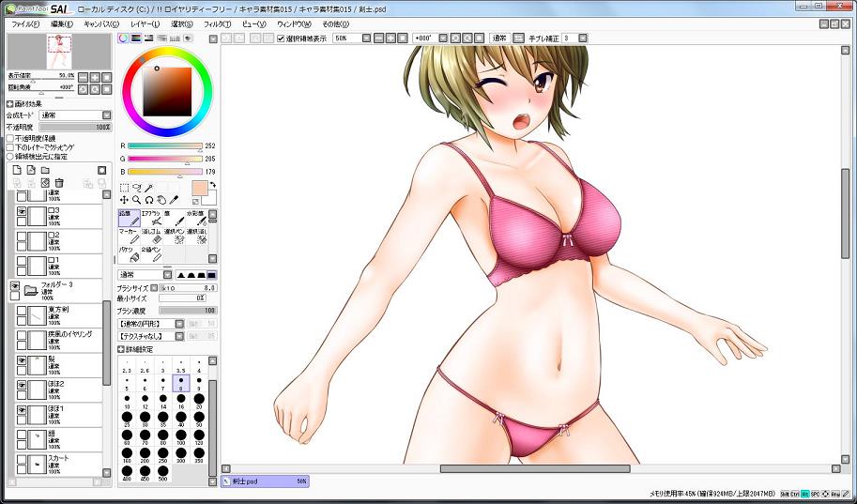Expand the 詳細設定 section
Viewport: 857px width, 504px height.
(121, 349)
